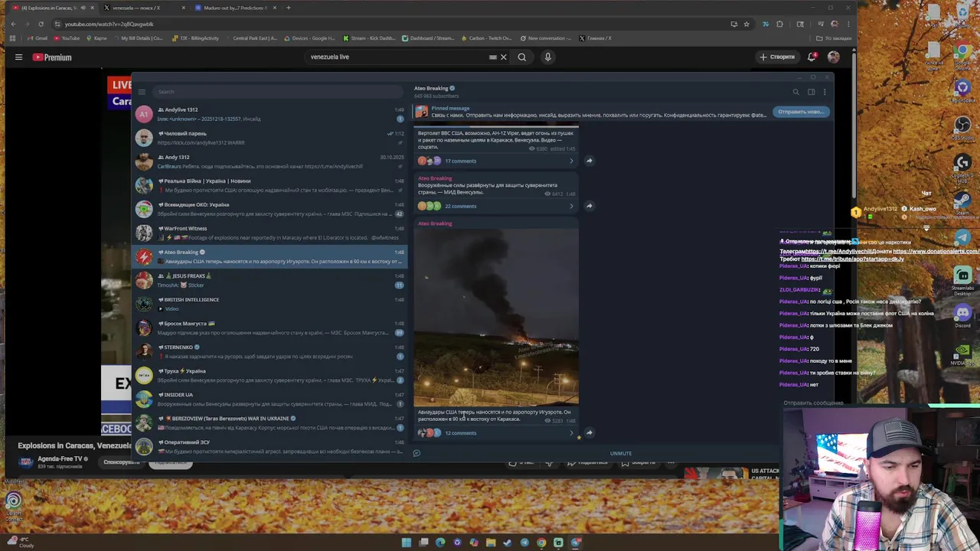Select the Бросок Мангуста channel
Viewport: 980px width, 551px height.
coord(269,328)
